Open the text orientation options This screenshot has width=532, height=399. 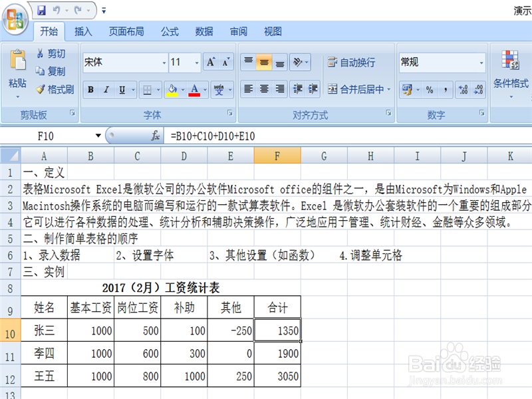301,62
